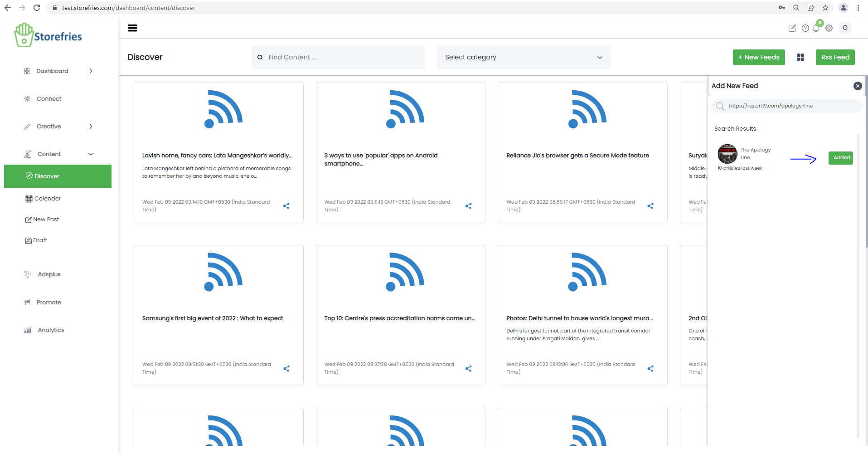Open the saved passwords key icon
The height and width of the screenshot is (454, 868).
coord(782,8)
